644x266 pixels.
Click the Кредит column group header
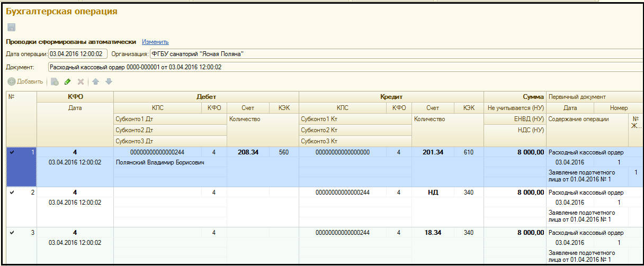click(x=391, y=97)
